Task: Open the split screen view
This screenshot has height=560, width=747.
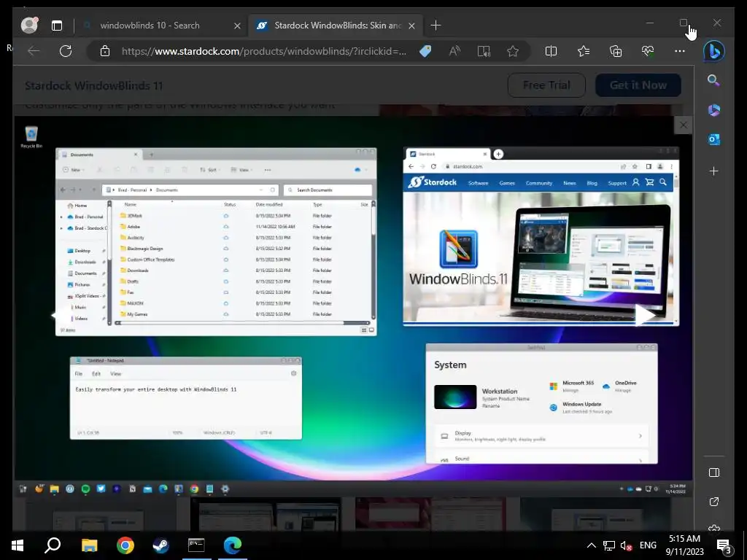Action: (x=551, y=51)
